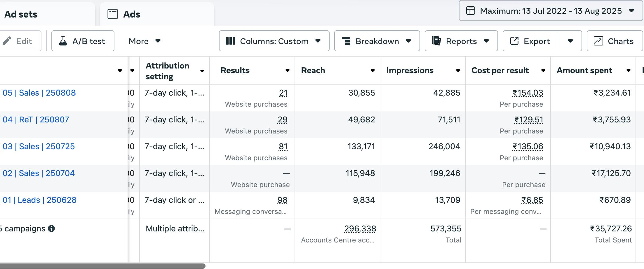
Task: Open the Amount spent column menu arrow
Action: coord(628,71)
